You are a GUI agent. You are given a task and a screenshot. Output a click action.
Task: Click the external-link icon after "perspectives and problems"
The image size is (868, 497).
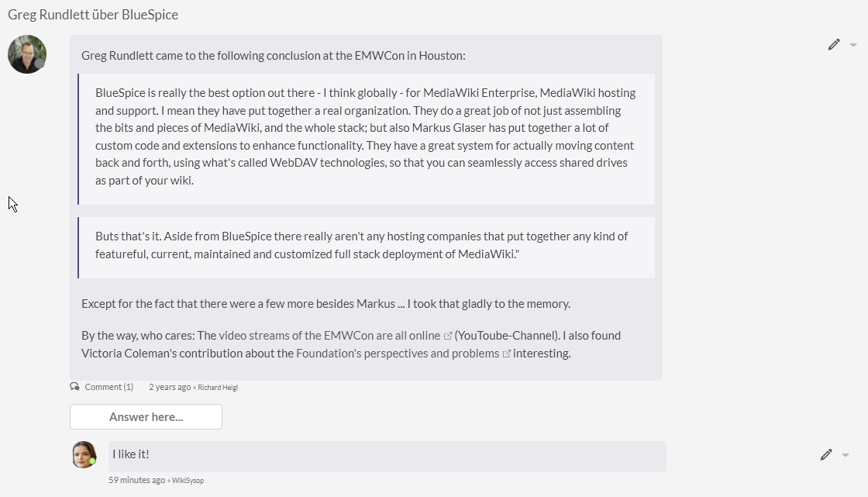507,354
